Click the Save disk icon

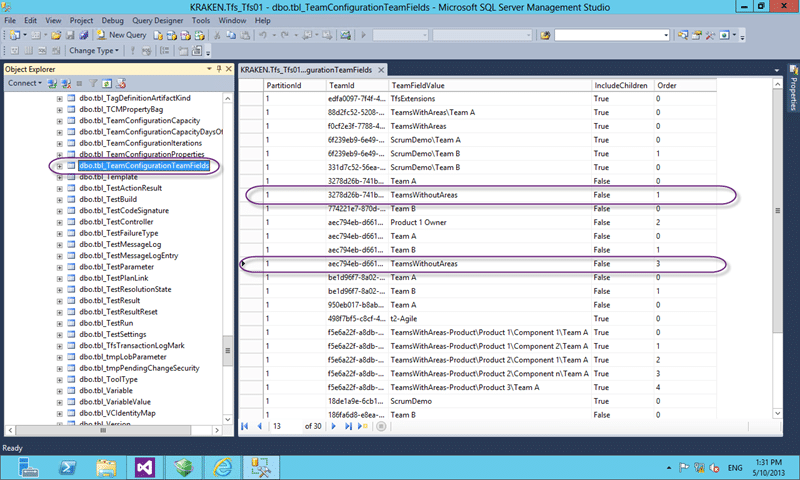click(x=70, y=35)
